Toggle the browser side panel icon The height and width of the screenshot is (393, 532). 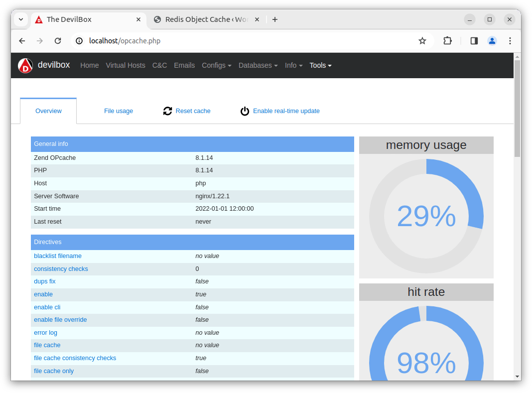474,41
